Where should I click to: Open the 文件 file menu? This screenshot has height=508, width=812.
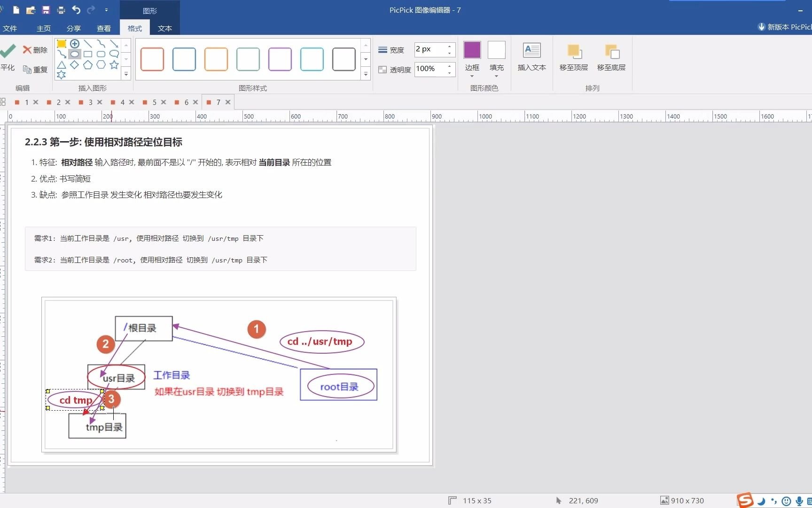(10, 28)
